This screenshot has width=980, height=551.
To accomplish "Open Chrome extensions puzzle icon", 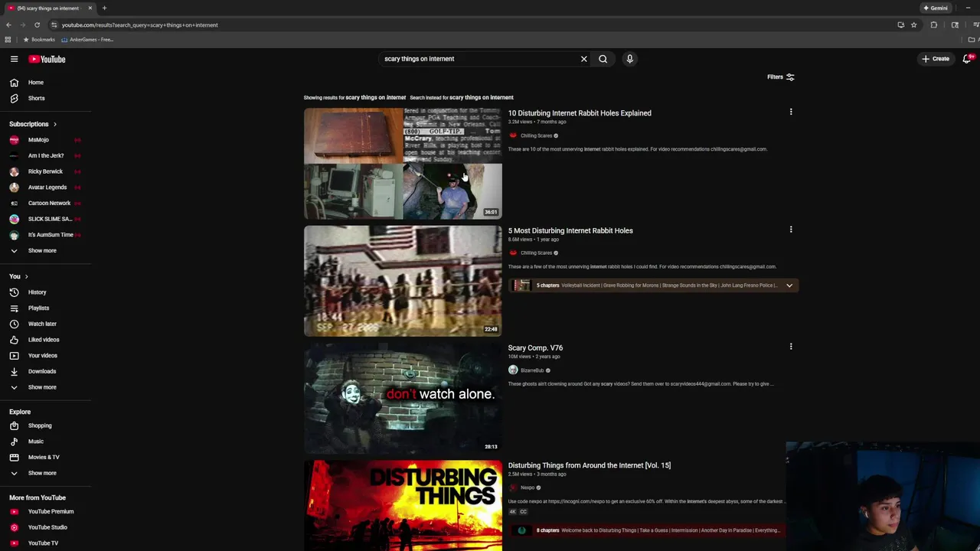I will (x=933, y=24).
